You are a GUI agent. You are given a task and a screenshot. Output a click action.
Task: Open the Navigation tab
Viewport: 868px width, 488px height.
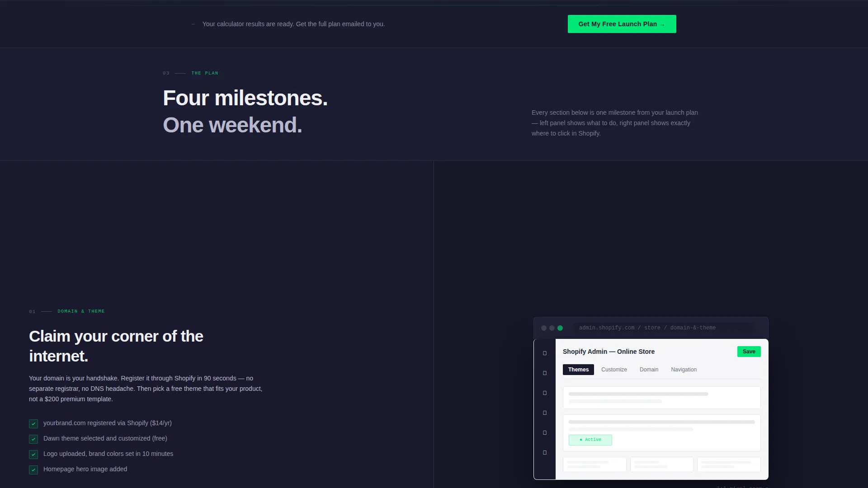tap(684, 370)
